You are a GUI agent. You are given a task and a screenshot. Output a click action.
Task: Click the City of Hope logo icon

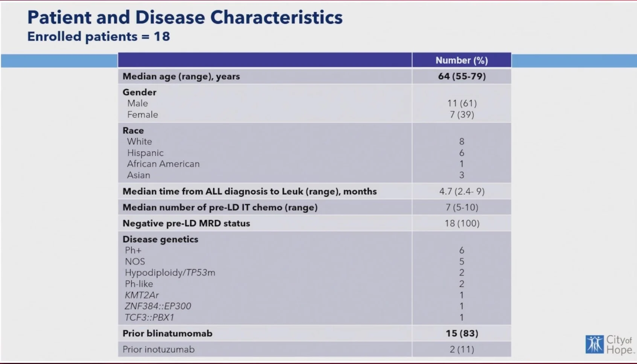point(594,344)
